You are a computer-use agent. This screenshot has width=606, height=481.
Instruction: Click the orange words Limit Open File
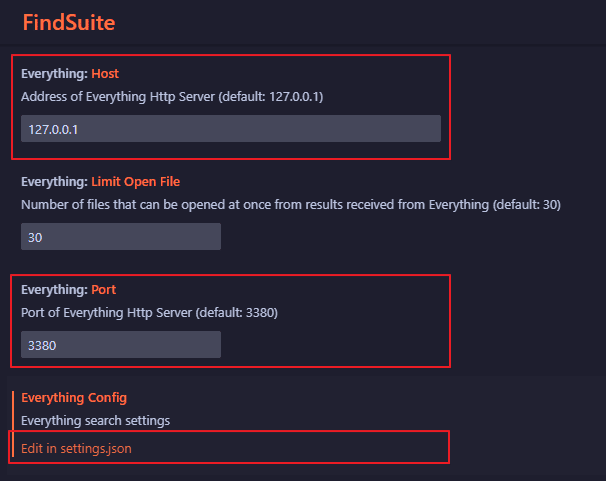point(136,182)
